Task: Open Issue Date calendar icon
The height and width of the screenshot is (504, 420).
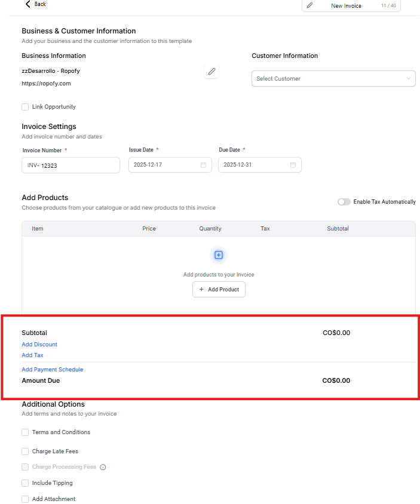Action: [203, 165]
